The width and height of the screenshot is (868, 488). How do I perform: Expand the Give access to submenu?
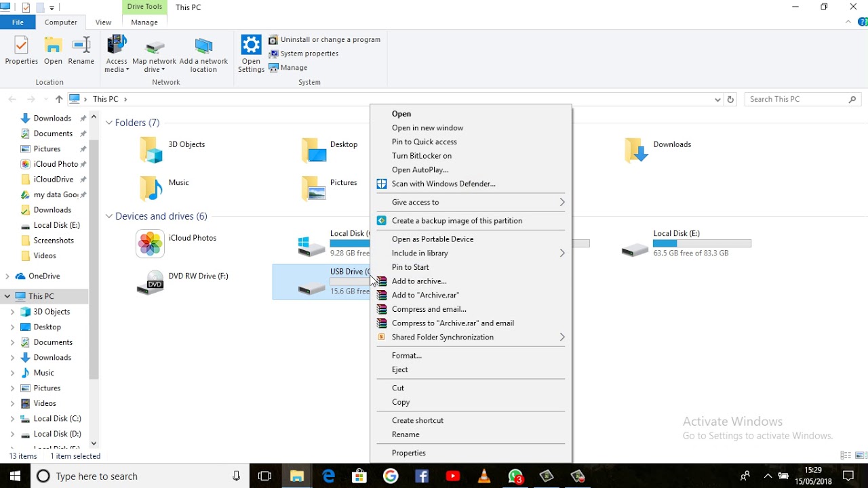(x=471, y=202)
